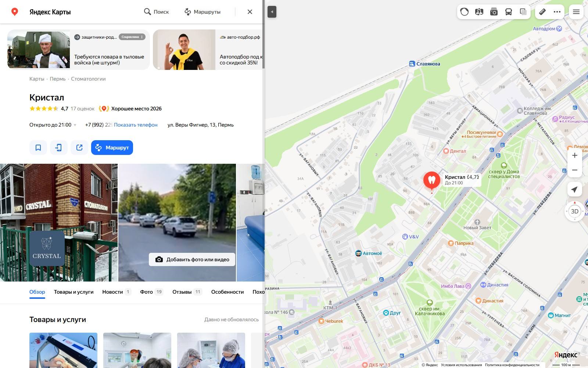The height and width of the screenshot is (368, 588).
Task: Zoom out the map with minus
Action: click(x=575, y=170)
